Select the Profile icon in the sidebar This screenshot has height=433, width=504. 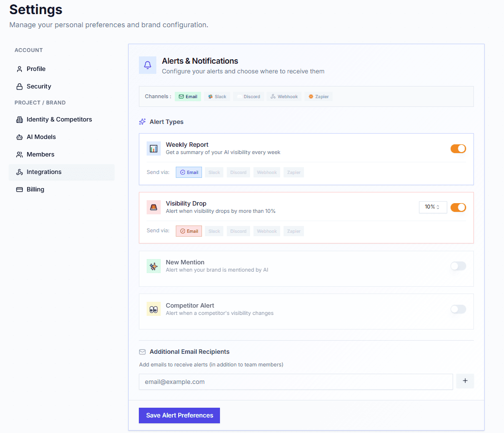[20, 69]
